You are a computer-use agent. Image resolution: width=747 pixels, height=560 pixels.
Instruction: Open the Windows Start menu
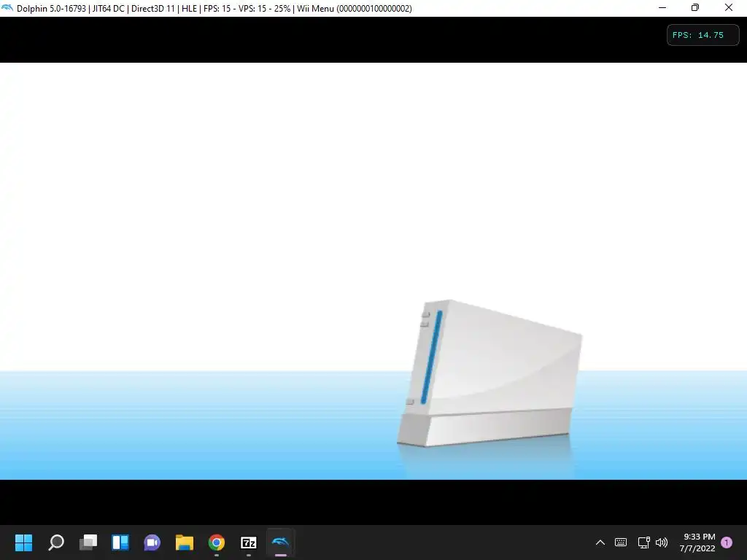(x=23, y=542)
